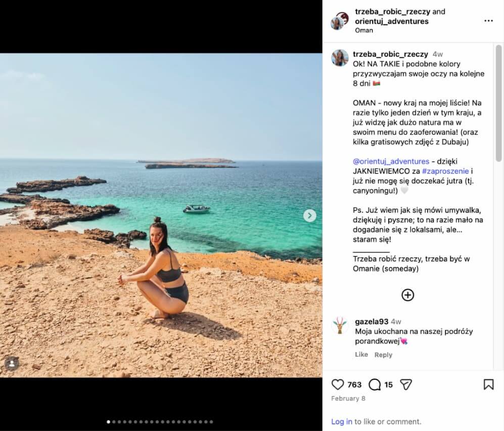This screenshot has width=504, height=431.
Task: Like the gazela93 comment
Action: point(361,355)
